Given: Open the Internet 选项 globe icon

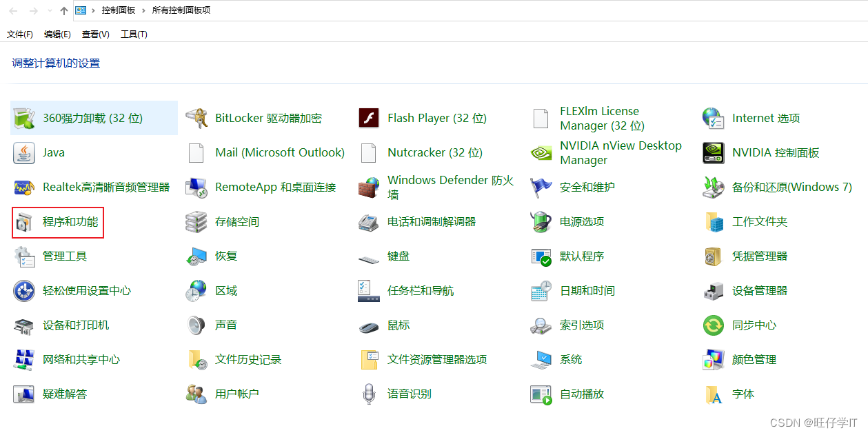Looking at the screenshot, I should tap(714, 118).
